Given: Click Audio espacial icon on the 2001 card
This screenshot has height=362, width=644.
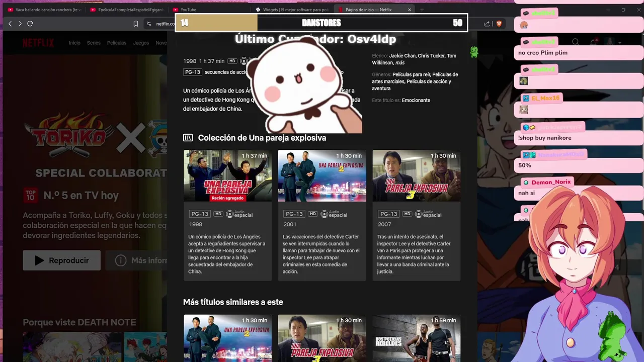Looking at the screenshot, I should click(x=334, y=214).
